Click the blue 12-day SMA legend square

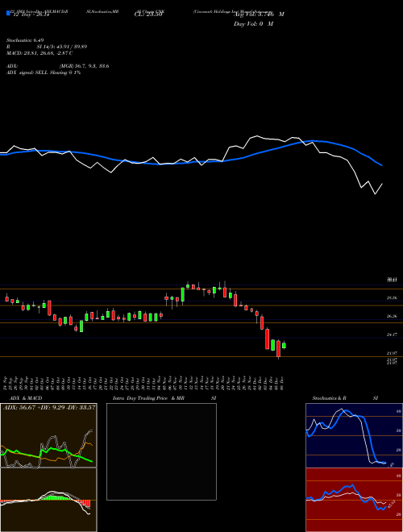click(x=8, y=13)
